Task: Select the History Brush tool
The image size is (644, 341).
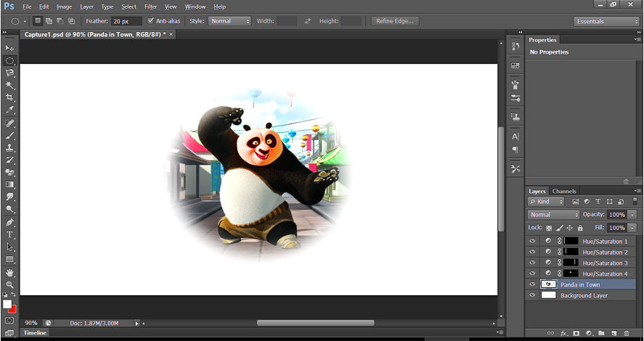Action: pyautogui.click(x=9, y=160)
